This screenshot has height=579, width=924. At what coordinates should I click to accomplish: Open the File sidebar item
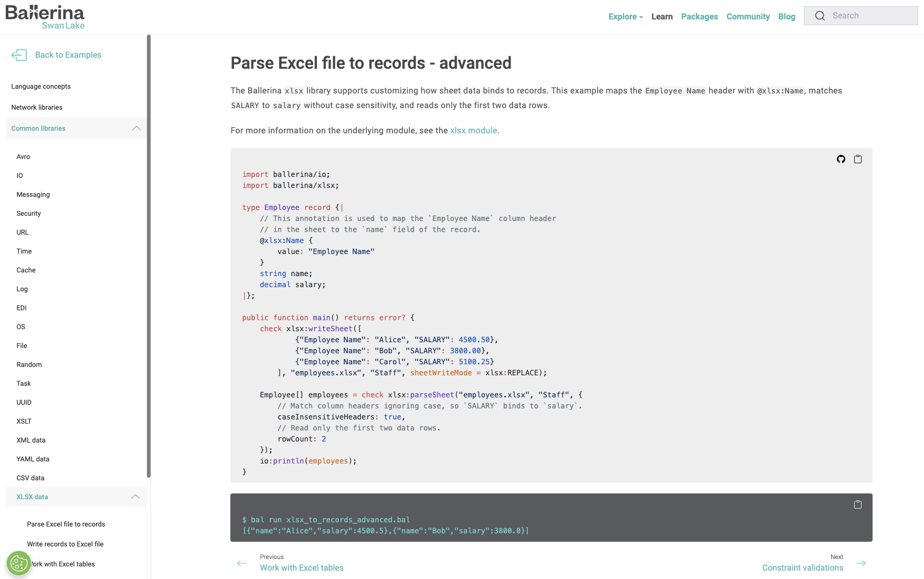(22, 345)
